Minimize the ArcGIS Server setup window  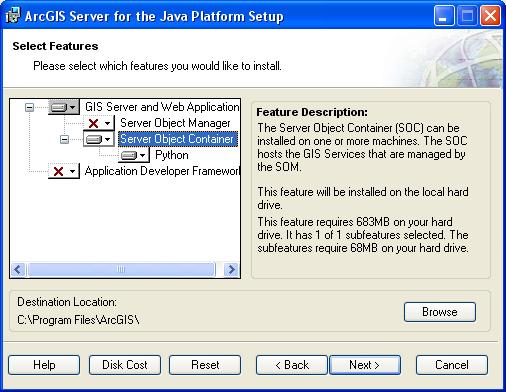tap(444, 15)
